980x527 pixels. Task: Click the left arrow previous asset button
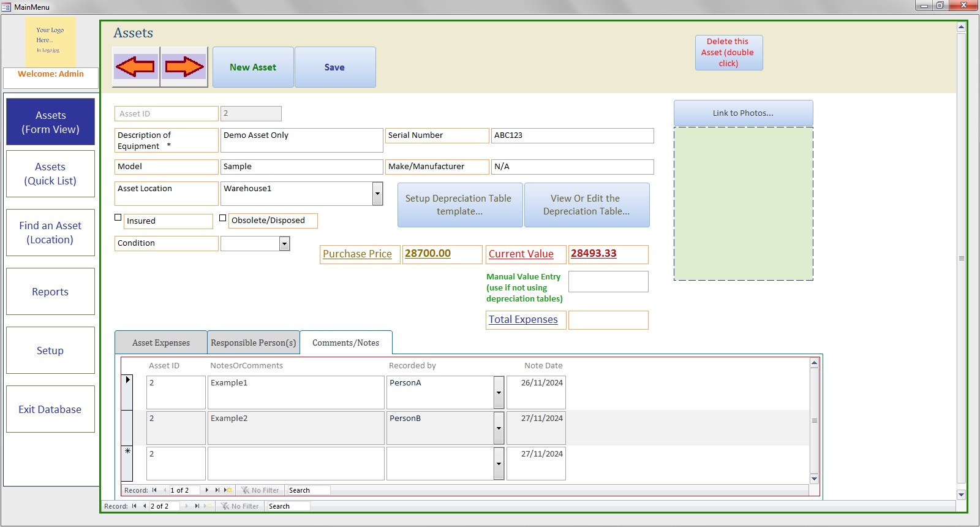[x=136, y=67]
